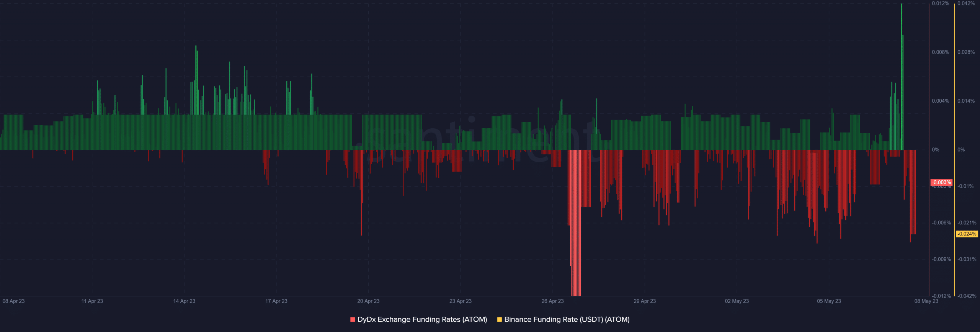Click the -0.006% axis label
The image size is (980, 332).
point(941,223)
